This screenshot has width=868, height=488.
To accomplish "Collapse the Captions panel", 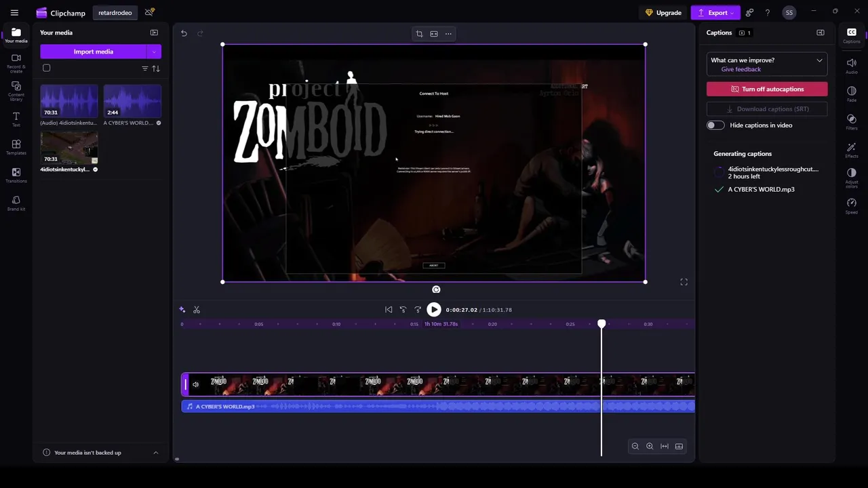I will (820, 33).
